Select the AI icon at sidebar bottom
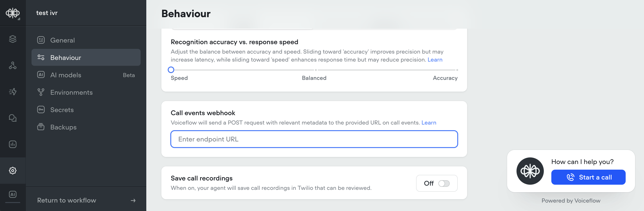Viewport: 644px width, 211px height. pyautogui.click(x=12, y=194)
